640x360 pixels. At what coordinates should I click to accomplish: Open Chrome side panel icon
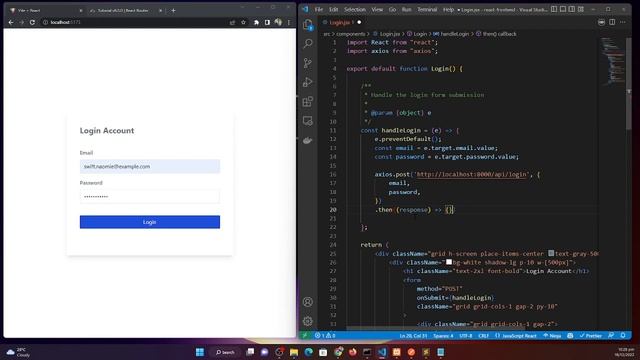(267, 22)
